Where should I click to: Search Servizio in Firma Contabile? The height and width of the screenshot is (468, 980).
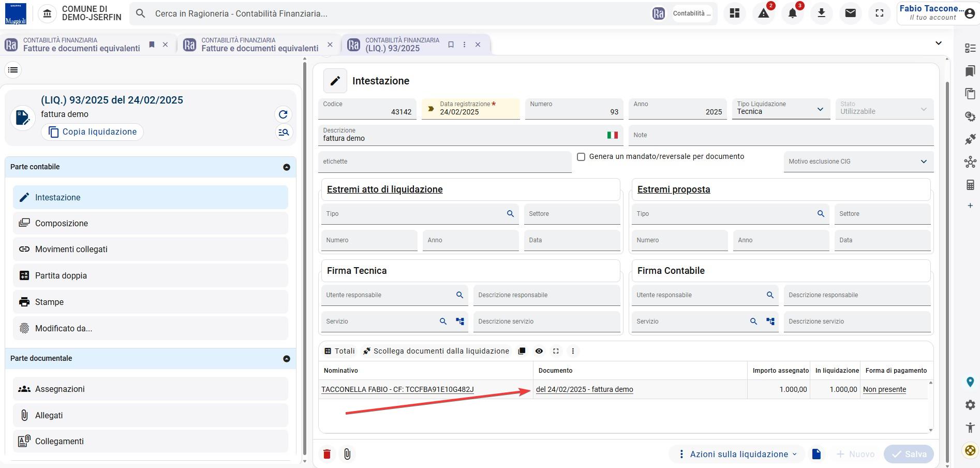coord(753,321)
